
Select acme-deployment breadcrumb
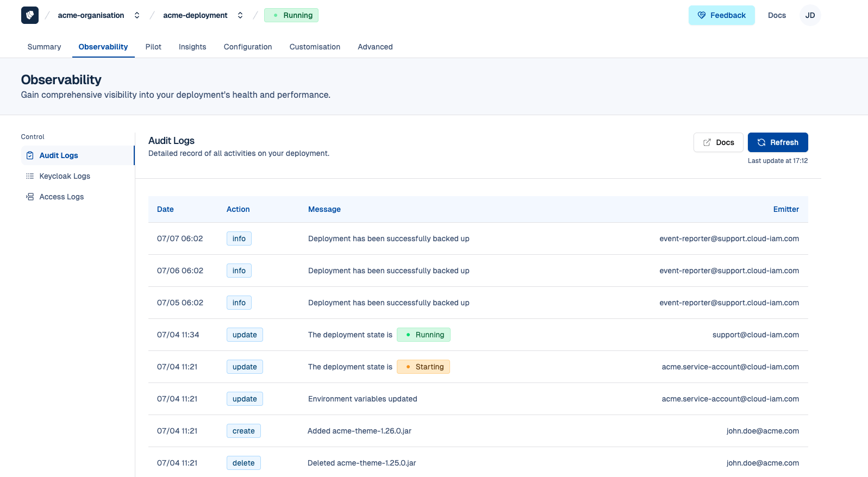pos(195,15)
